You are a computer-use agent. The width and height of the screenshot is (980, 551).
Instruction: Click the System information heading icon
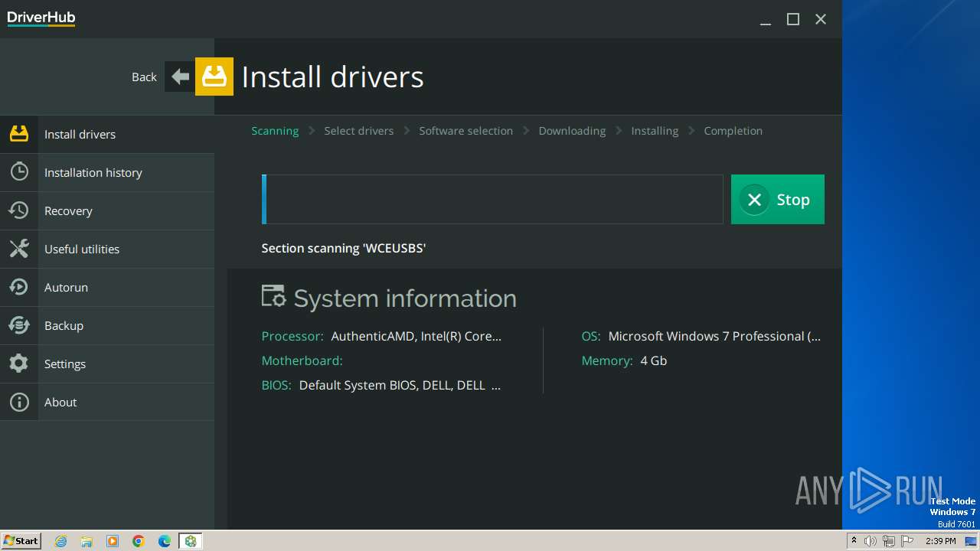273,296
